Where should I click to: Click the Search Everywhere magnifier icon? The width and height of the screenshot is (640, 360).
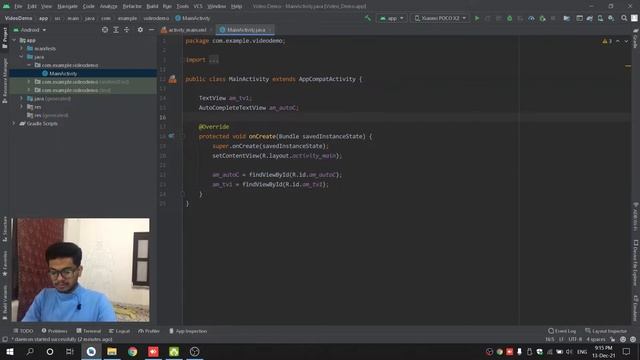pyautogui.click(x=624, y=18)
